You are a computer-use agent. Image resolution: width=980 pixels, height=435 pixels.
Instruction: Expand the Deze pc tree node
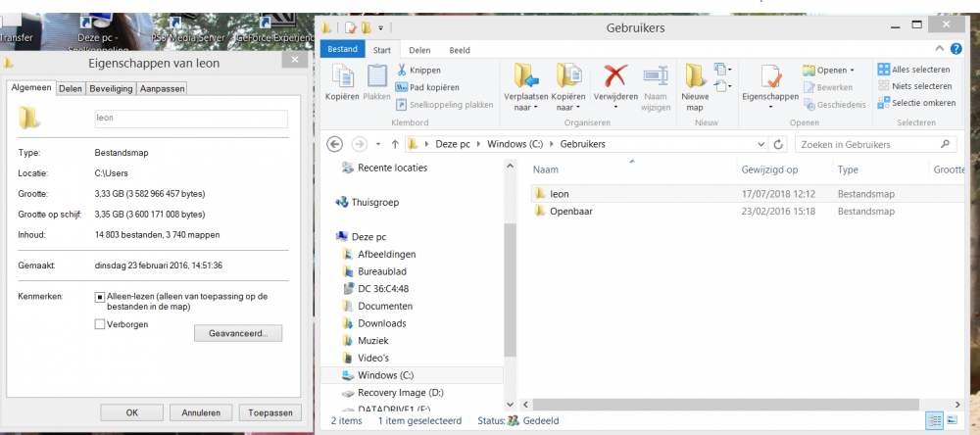pos(330,237)
